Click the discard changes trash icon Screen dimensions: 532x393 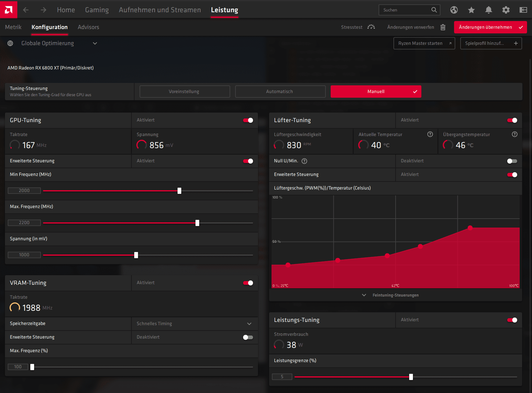pyautogui.click(x=443, y=27)
